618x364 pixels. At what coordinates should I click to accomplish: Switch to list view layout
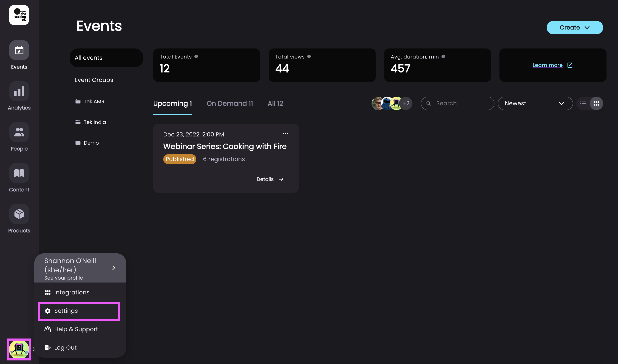(x=583, y=103)
